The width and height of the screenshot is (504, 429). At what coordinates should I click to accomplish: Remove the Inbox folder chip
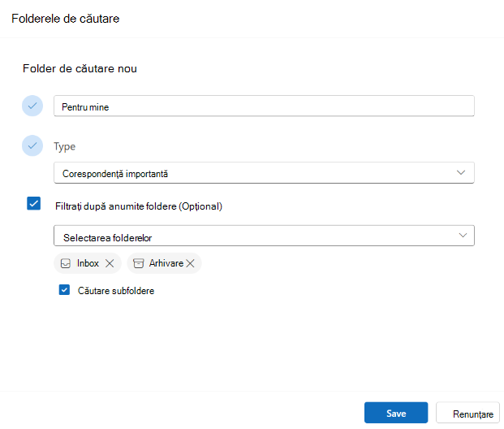(110, 263)
